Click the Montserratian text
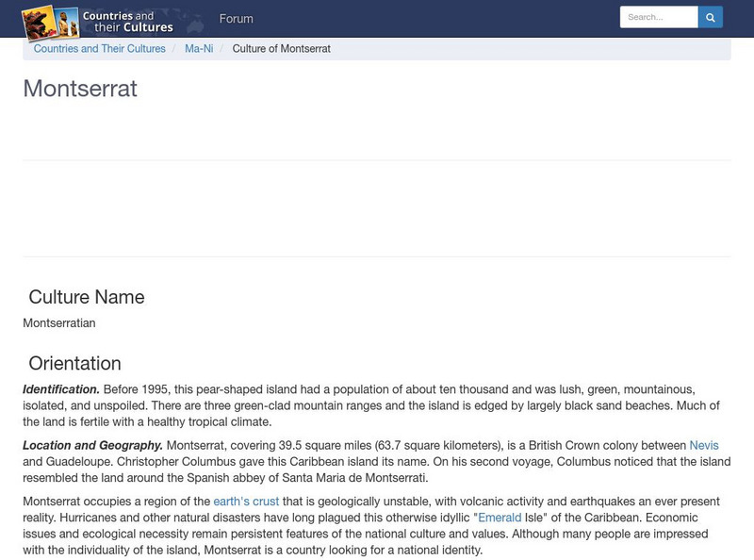The height and width of the screenshot is (560, 754). point(59,322)
